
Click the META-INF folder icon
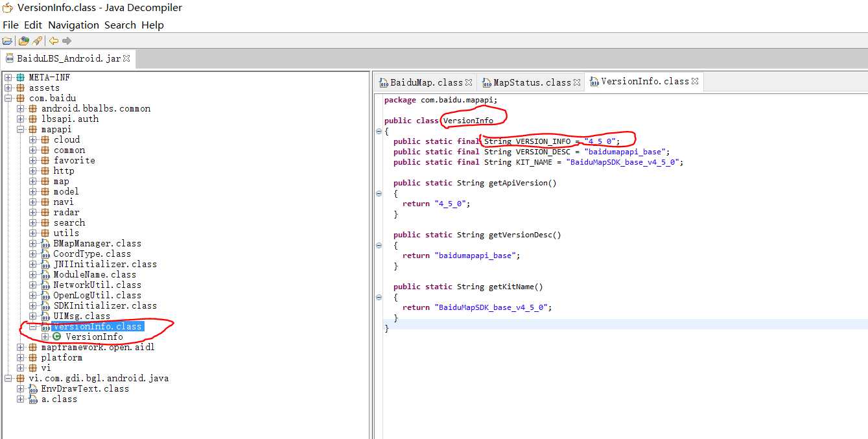click(x=20, y=77)
